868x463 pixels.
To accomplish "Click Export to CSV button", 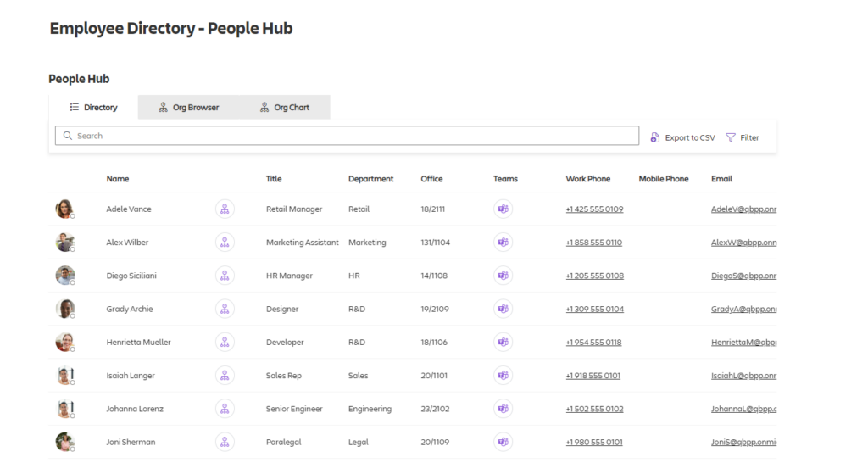I will click(682, 137).
